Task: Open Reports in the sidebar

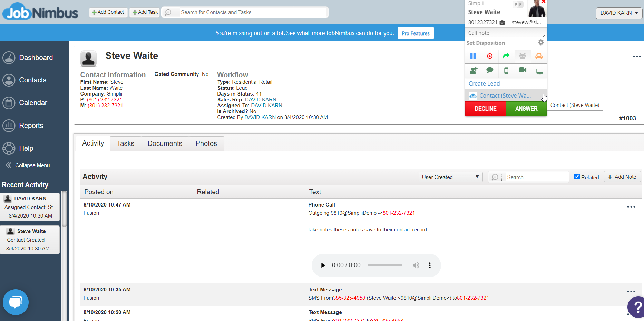Action: (23, 126)
